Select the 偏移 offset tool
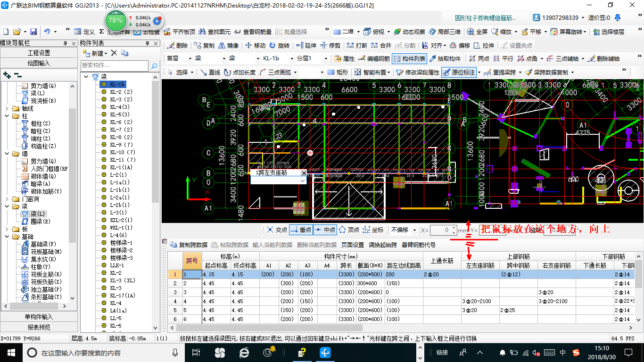Image resolution: width=644 pixels, height=362 pixels. [x=460, y=45]
